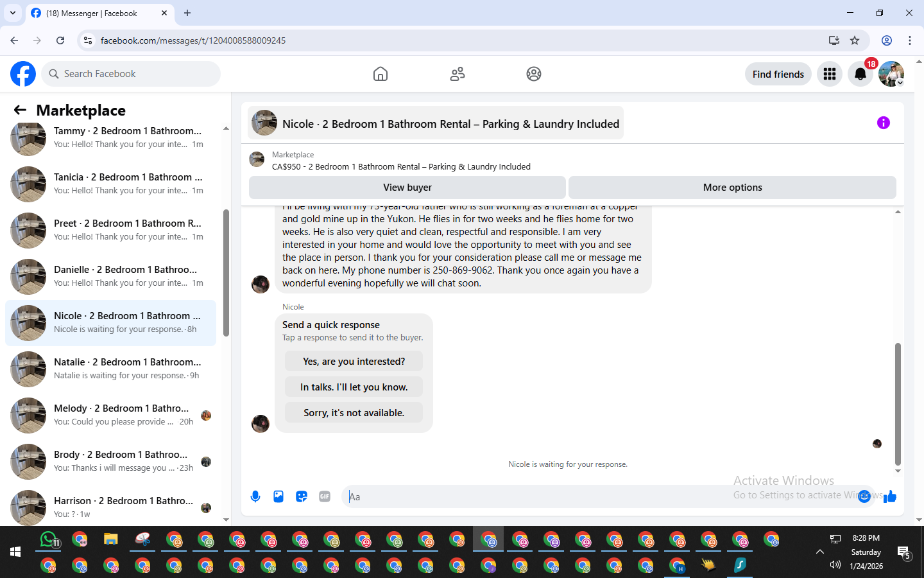Open File Explorer from the taskbar
This screenshot has height=578, width=924.
(111, 539)
